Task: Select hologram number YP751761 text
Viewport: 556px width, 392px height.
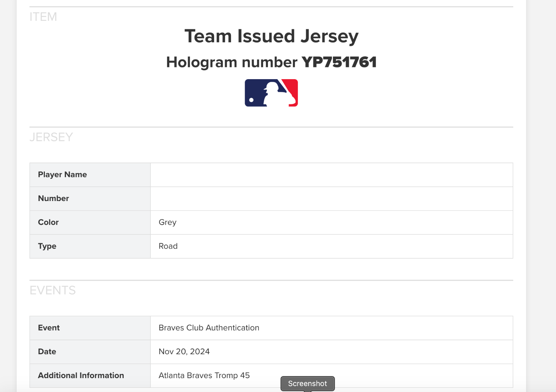Action: tap(339, 62)
